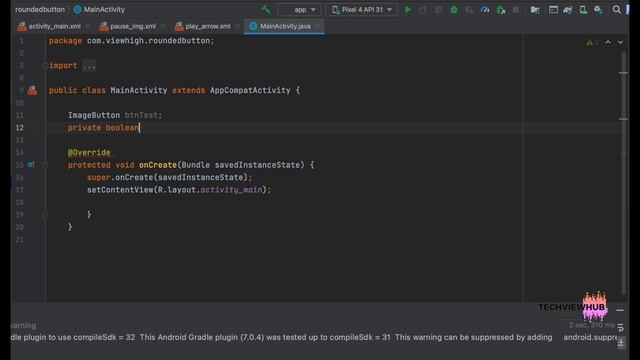
Task: Click the onCreate closing fold marker on line 19
Action: 45,214
